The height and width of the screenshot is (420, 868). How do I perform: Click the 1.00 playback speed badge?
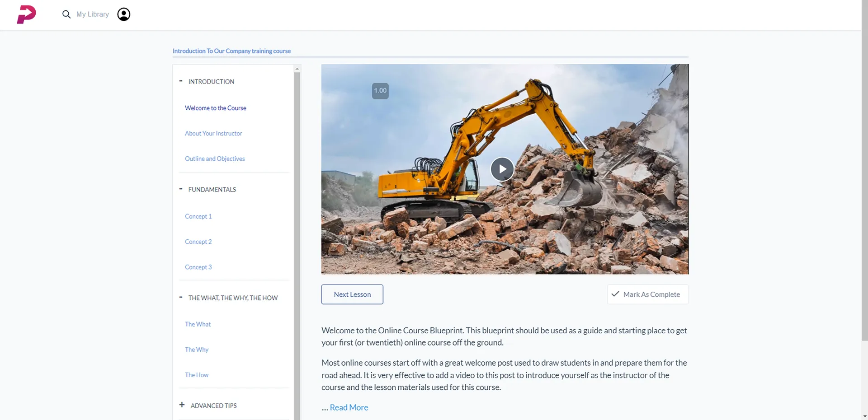click(380, 91)
